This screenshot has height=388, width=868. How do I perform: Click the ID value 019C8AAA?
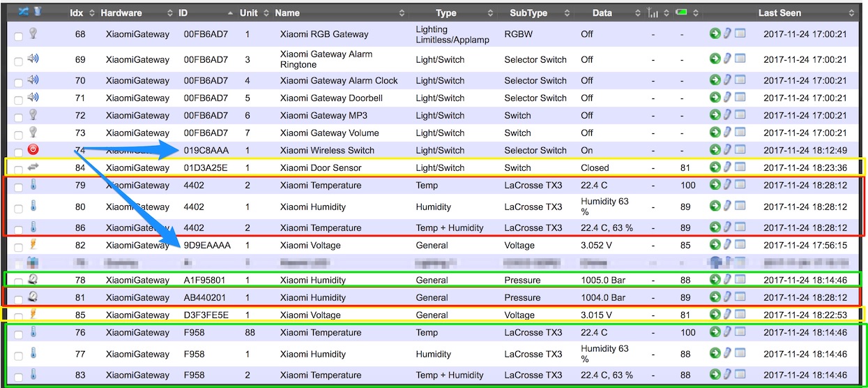(x=206, y=150)
